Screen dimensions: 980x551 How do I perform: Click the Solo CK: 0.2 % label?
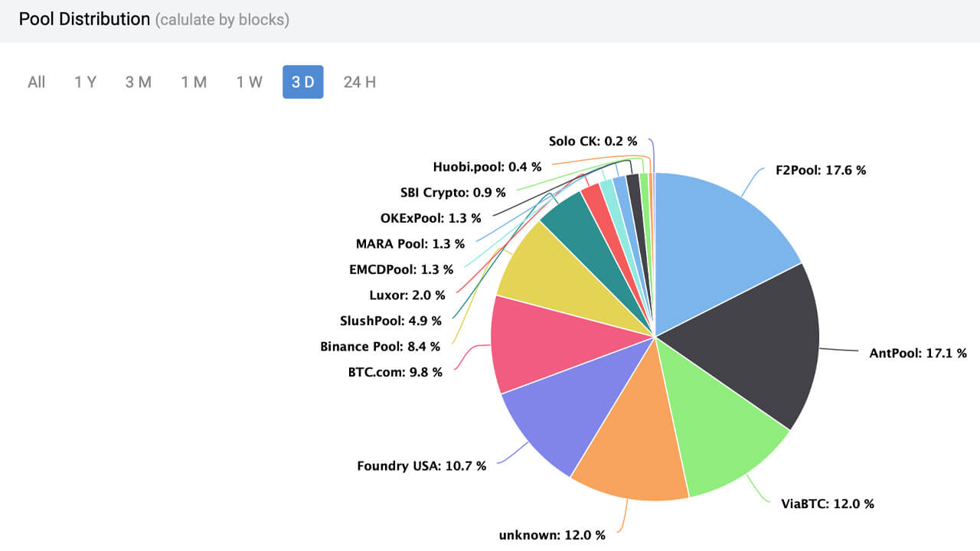[593, 141]
